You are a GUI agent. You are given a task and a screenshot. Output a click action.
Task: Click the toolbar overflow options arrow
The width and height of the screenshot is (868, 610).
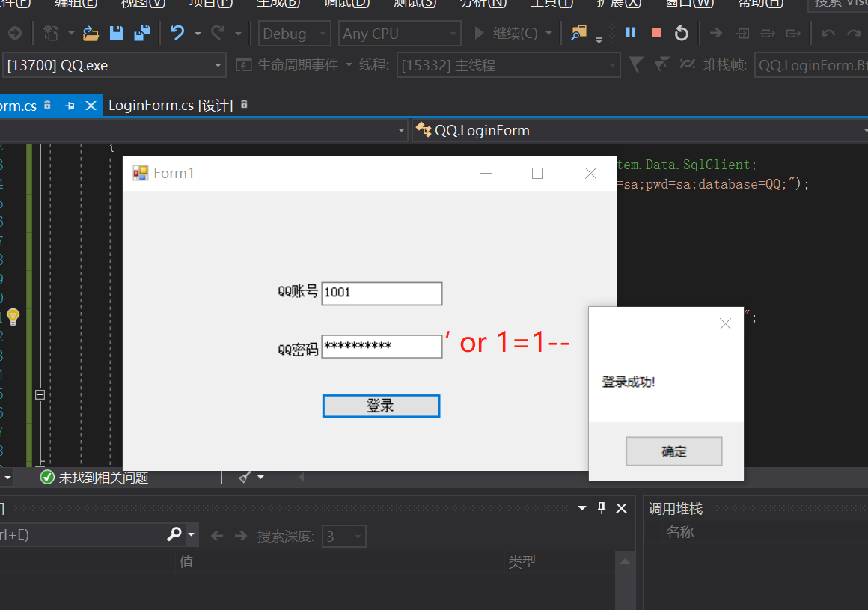pyautogui.click(x=599, y=40)
